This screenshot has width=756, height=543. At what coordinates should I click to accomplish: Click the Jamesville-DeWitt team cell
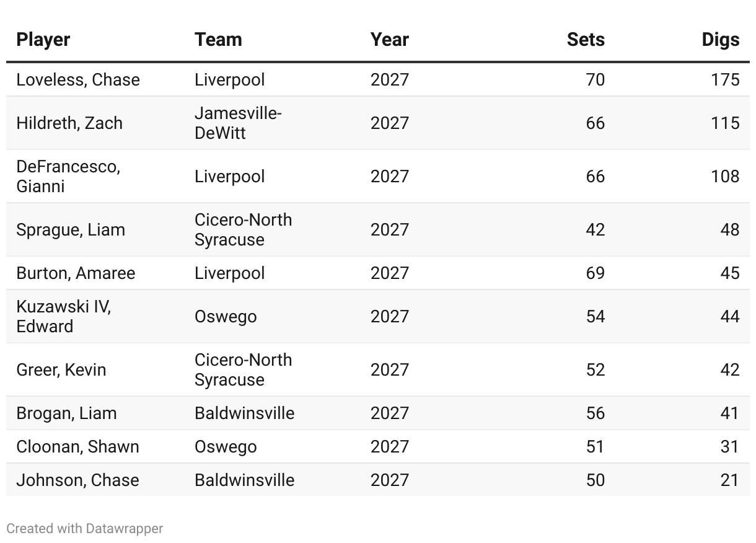tap(238, 123)
